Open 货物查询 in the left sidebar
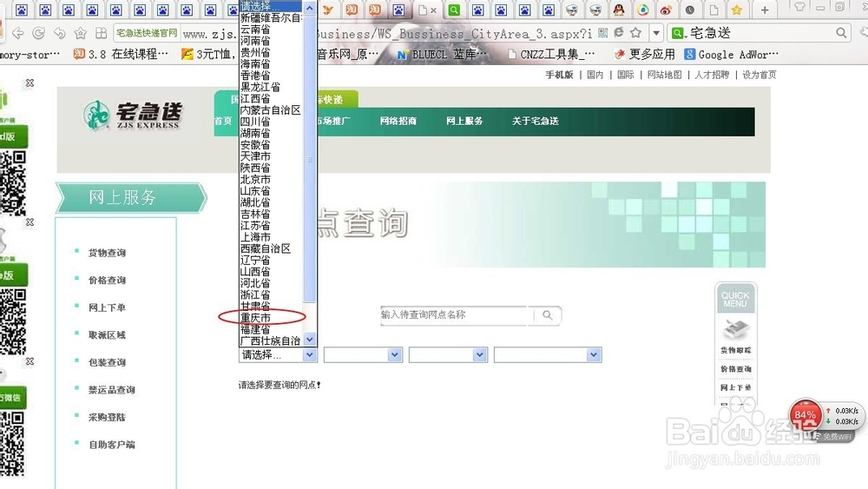Image resolution: width=868 pixels, height=489 pixels. 107,253
